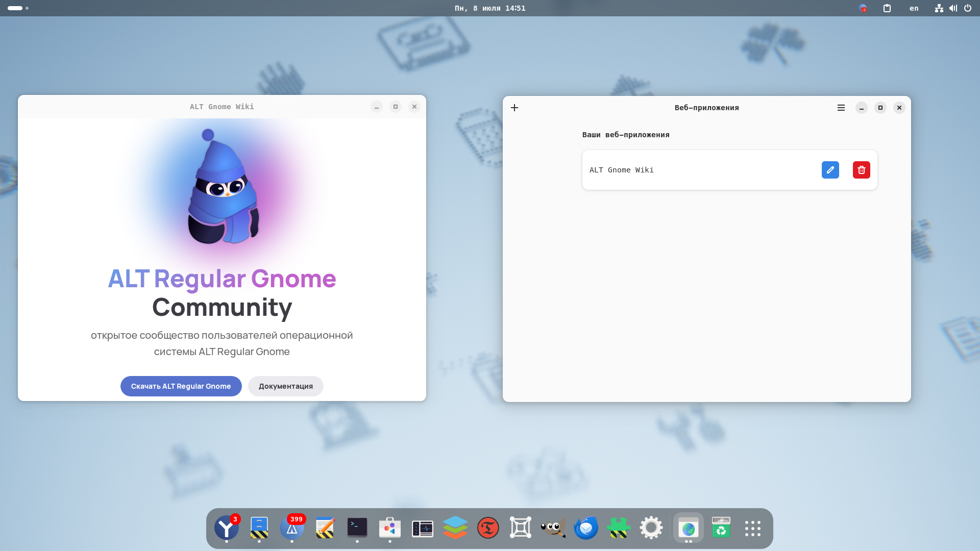
Task: Minimize the Веб-приложения window
Action: pos(862,108)
